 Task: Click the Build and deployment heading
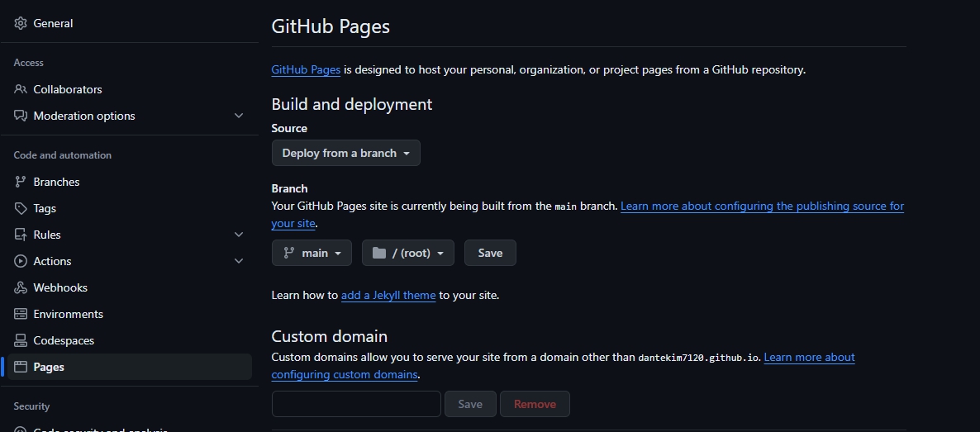pos(352,104)
